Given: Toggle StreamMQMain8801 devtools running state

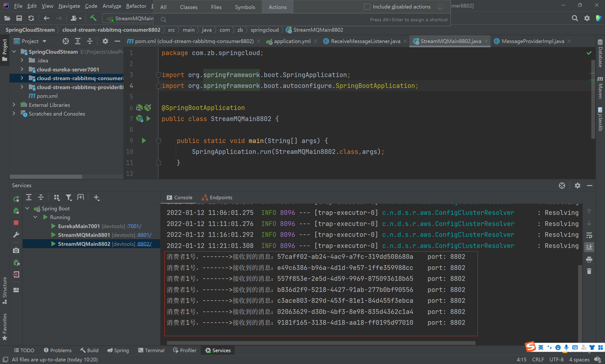Looking at the screenshot, I should tap(52, 235).
